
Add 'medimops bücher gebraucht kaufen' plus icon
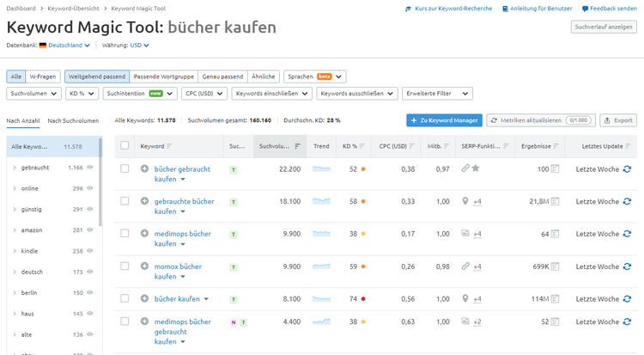point(144,321)
